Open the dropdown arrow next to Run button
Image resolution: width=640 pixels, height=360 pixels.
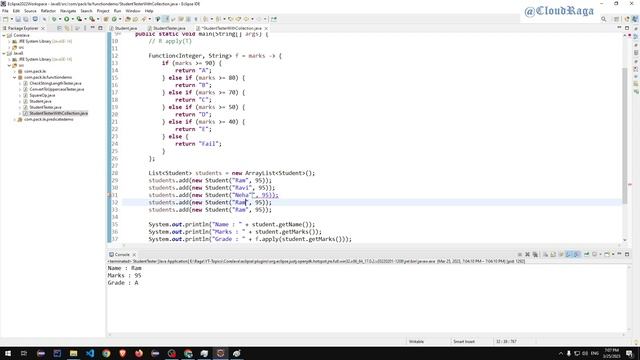72,19
